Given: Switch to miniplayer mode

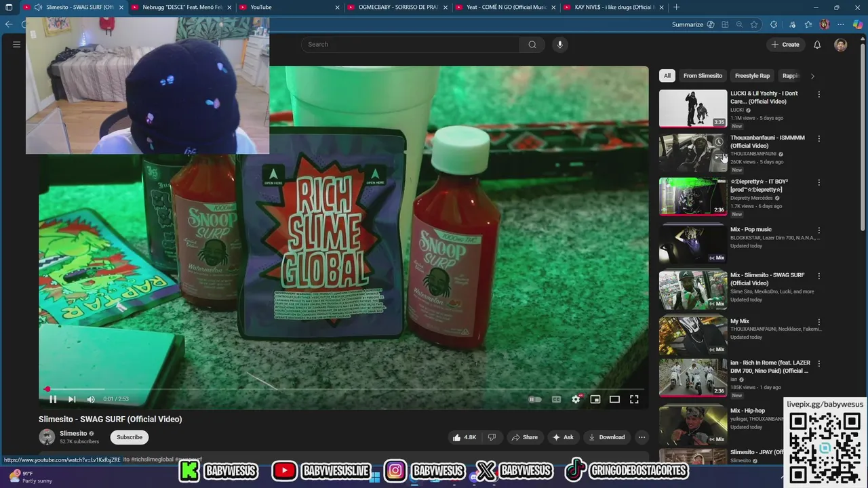Looking at the screenshot, I should click(x=595, y=399).
